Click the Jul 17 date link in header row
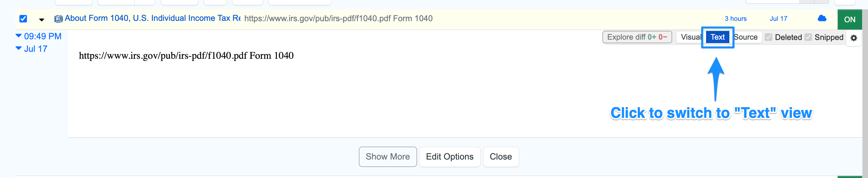The image size is (868, 178). click(x=778, y=19)
